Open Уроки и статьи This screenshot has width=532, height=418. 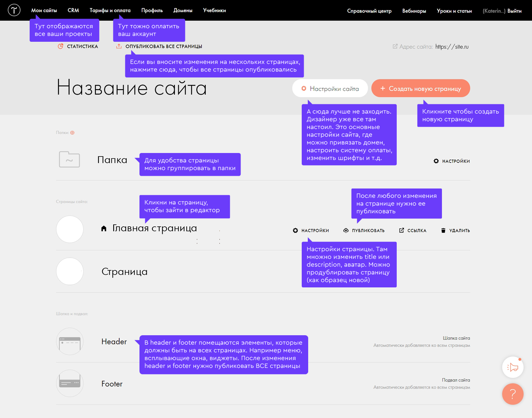coord(454,11)
